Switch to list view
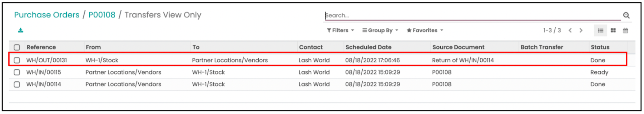644x114 pixels. (600, 31)
